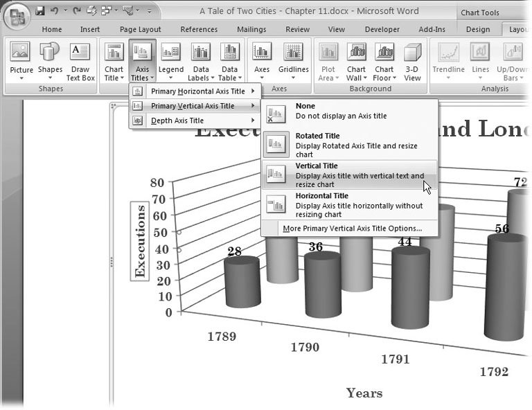
Task: Click the chart's left edge sizing handle
Action: [112, 262]
